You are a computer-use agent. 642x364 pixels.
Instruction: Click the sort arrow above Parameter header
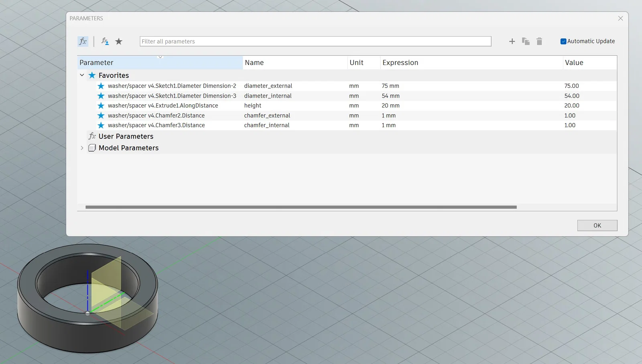click(x=160, y=57)
